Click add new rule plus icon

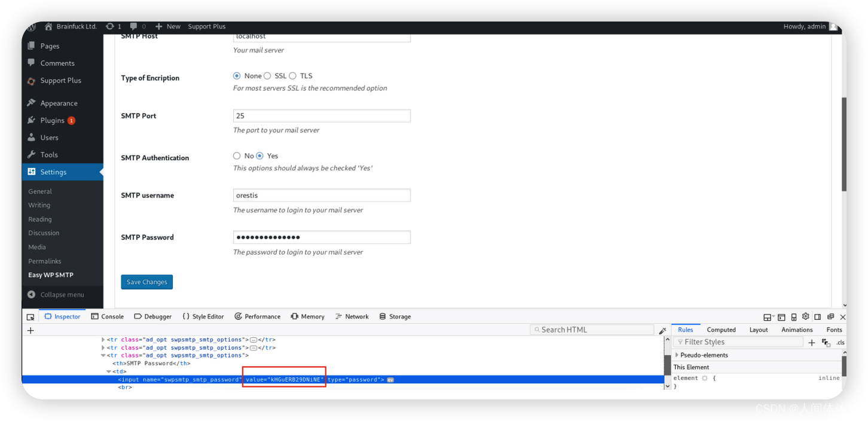click(x=812, y=343)
